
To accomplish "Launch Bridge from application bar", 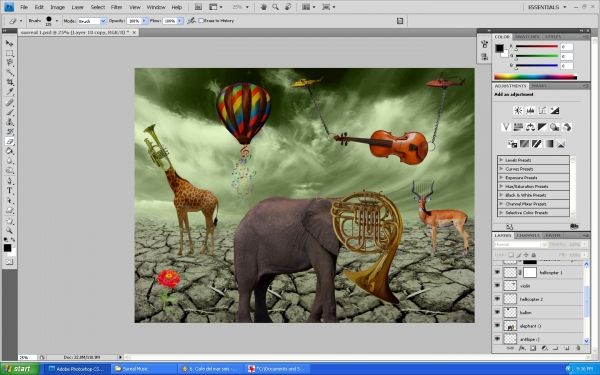I will [198, 7].
